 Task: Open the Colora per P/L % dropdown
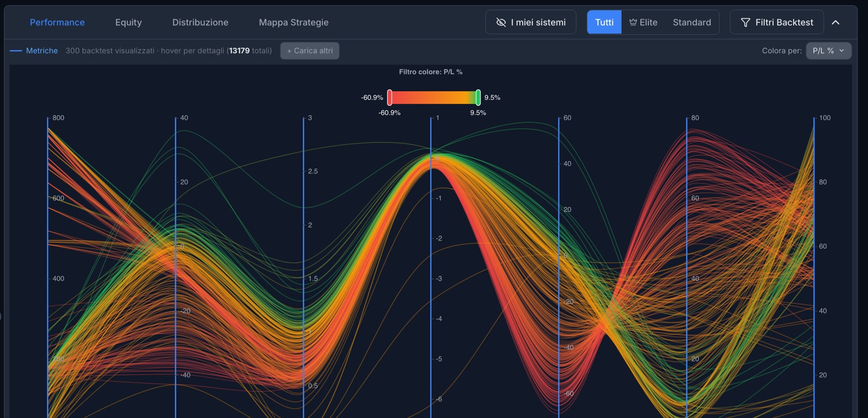pos(828,50)
